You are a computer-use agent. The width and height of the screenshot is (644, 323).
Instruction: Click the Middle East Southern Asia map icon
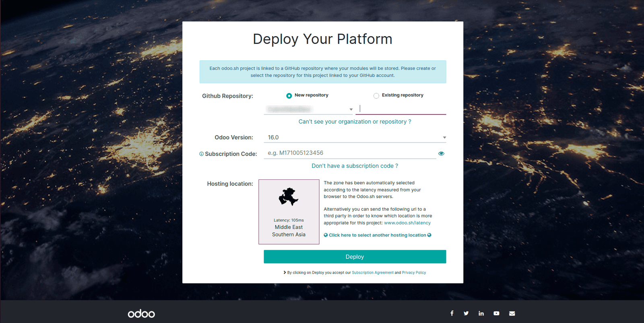[289, 197]
